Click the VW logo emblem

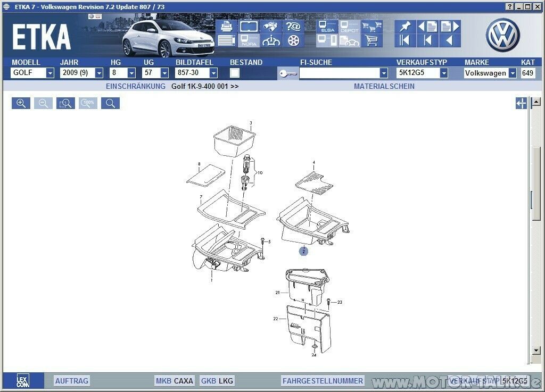click(x=502, y=35)
